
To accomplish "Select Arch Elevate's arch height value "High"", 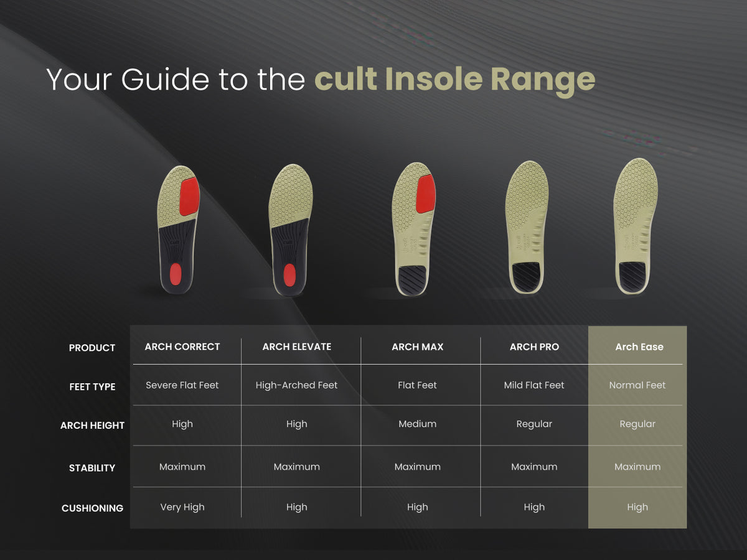I will tap(297, 424).
